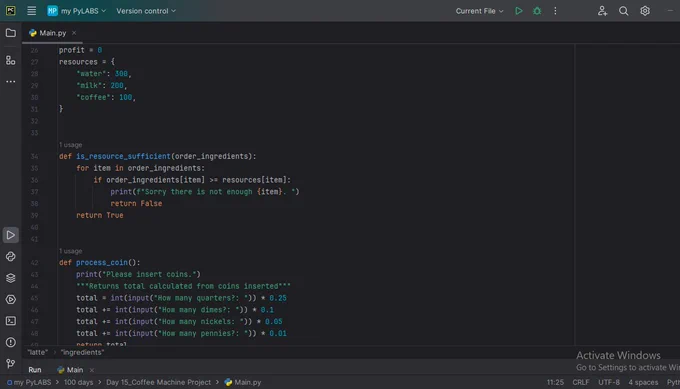Click 'latte' breadcrumb in editor
This screenshot has height=389, width=680.
[x=37, y=352]
